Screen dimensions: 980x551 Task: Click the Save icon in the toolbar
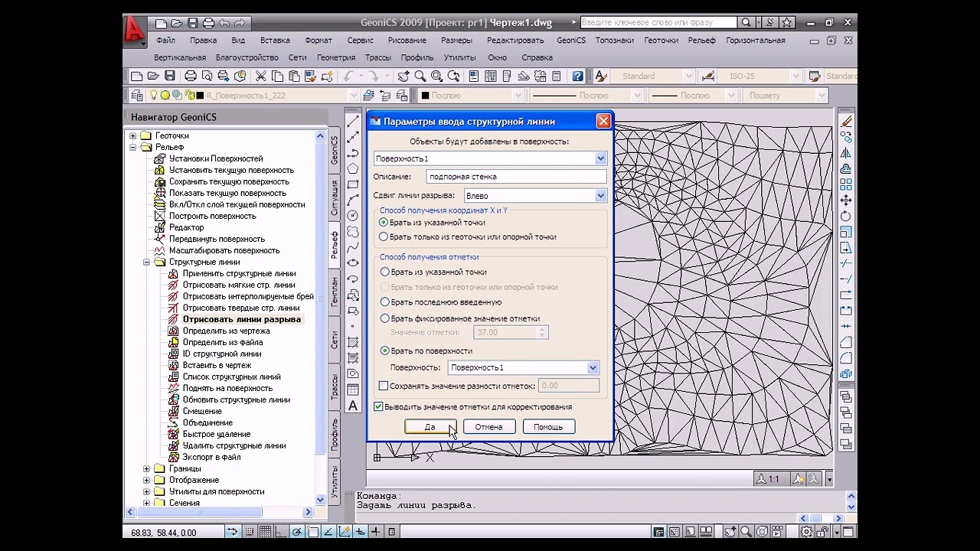170,76
